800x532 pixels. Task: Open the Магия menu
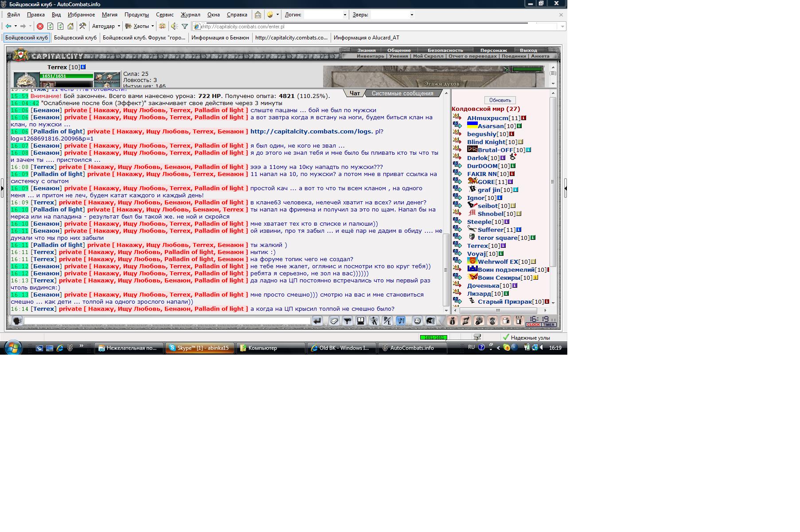(x=109, y=15)
